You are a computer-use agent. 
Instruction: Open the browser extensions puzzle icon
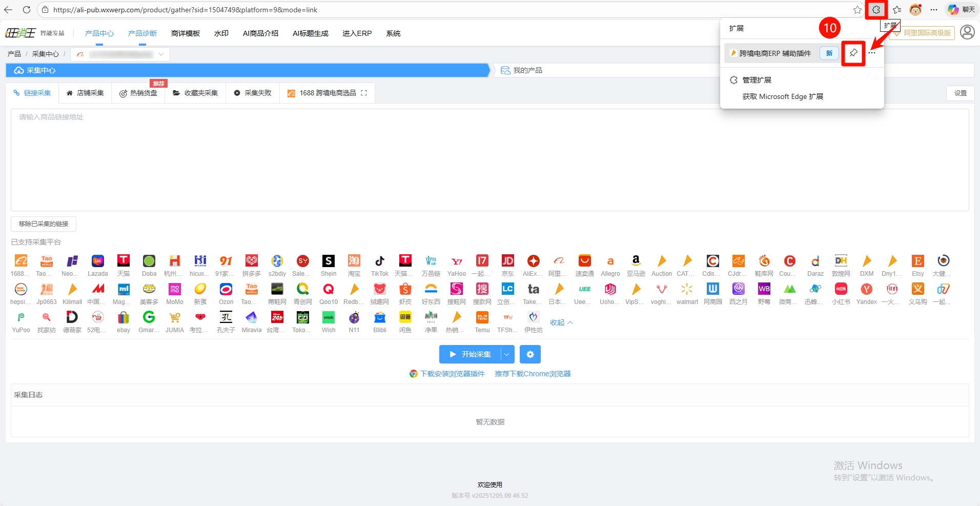click(876, 10)
